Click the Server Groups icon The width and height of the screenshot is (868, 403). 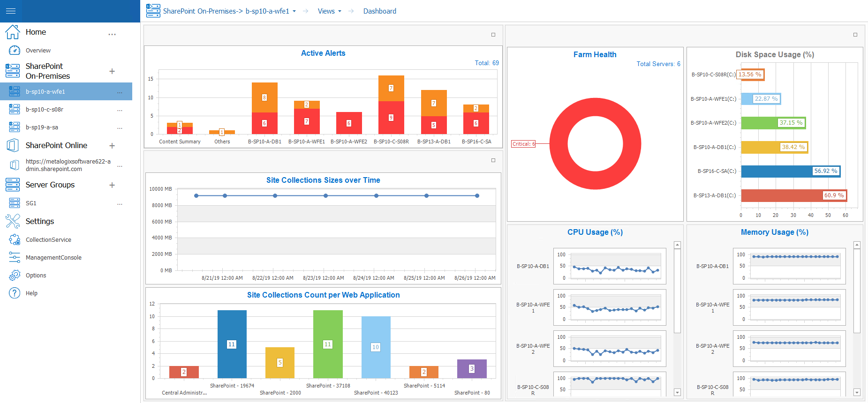coord(13,185)
